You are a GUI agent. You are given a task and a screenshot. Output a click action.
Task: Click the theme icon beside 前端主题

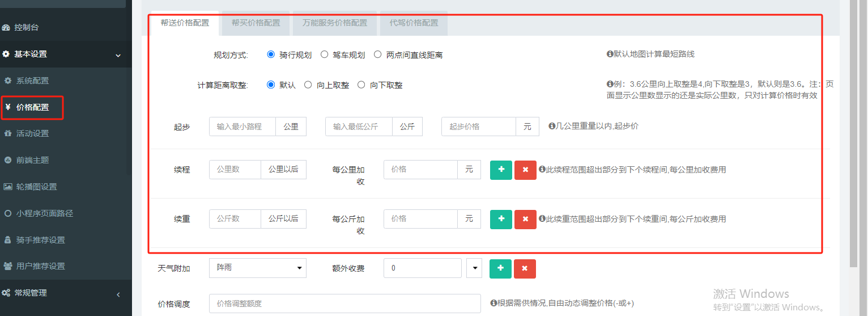point(8,160)
